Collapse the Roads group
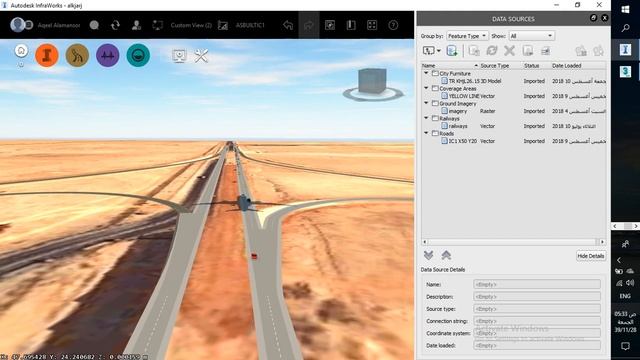Screen dimensions: 640x360 tap(426, 133)
